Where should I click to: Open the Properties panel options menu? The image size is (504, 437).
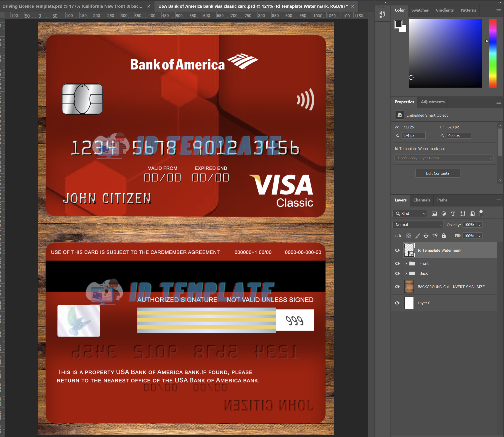[x=499, y=102]
